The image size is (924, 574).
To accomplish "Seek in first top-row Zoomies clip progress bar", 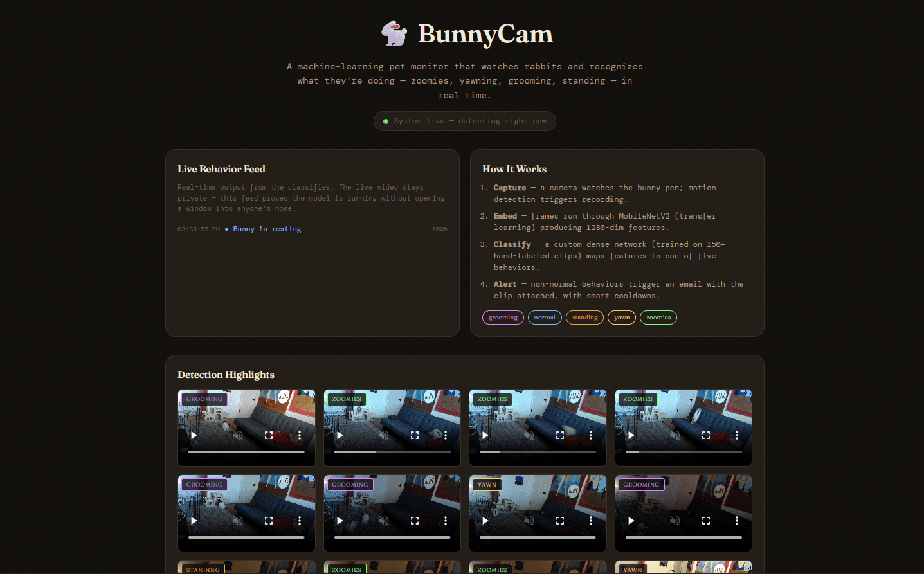I will pos(392,452).
